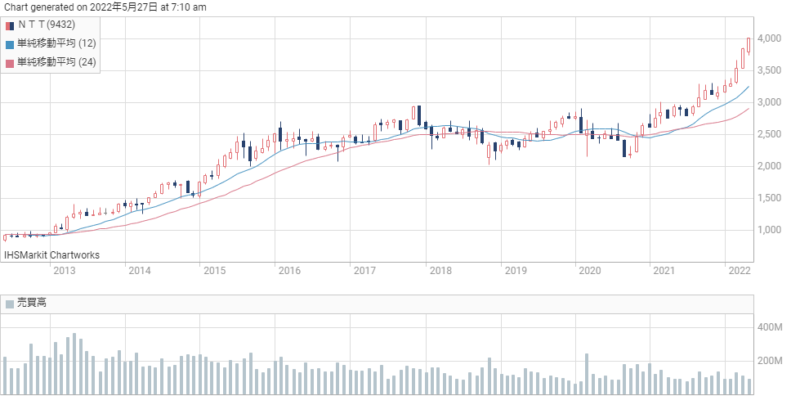Viewport: 800px width, 396px height.
Task: Click the 2020 year axis label
Action: (590, 271)
